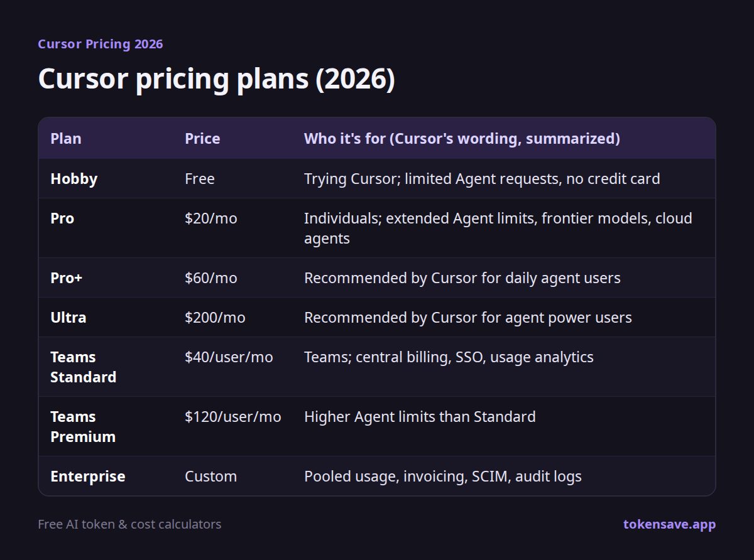
Task: Select the 'Enterprise' plan cell
Action: click(88, 477)
